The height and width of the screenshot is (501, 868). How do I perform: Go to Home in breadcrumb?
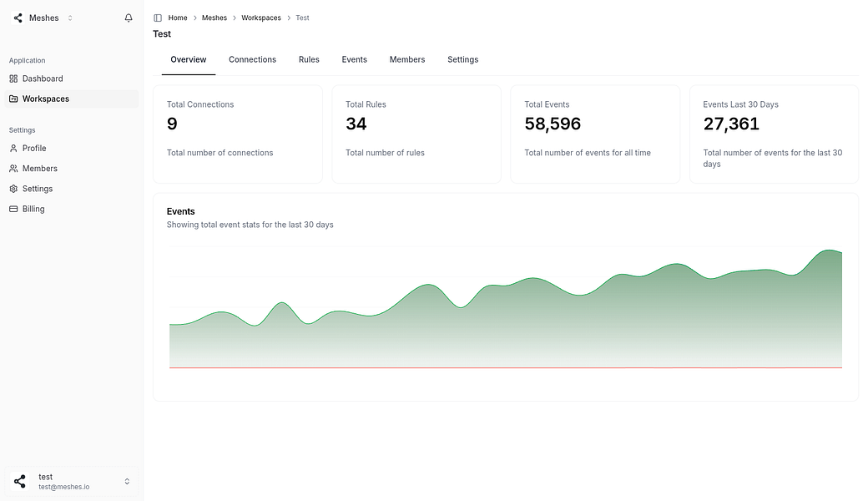[x=178, y=18]
